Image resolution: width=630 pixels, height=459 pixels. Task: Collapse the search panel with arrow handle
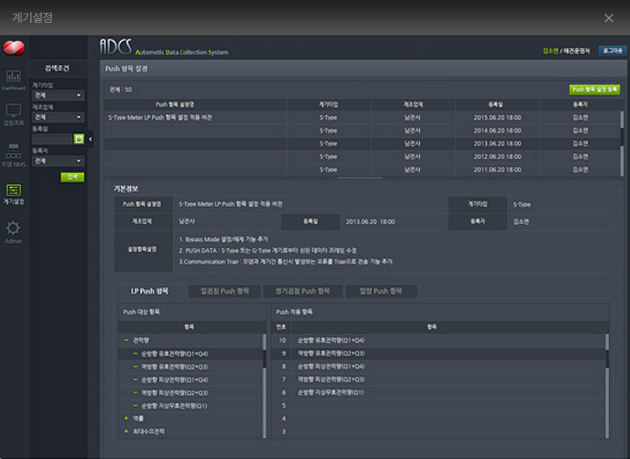[90, 139]
